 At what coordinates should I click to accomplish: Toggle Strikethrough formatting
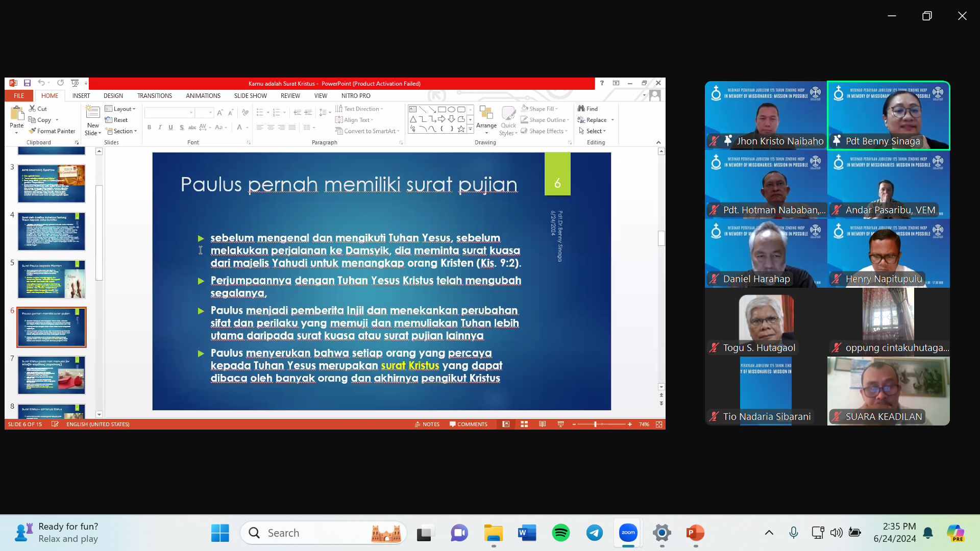click(x=192, y=128)
